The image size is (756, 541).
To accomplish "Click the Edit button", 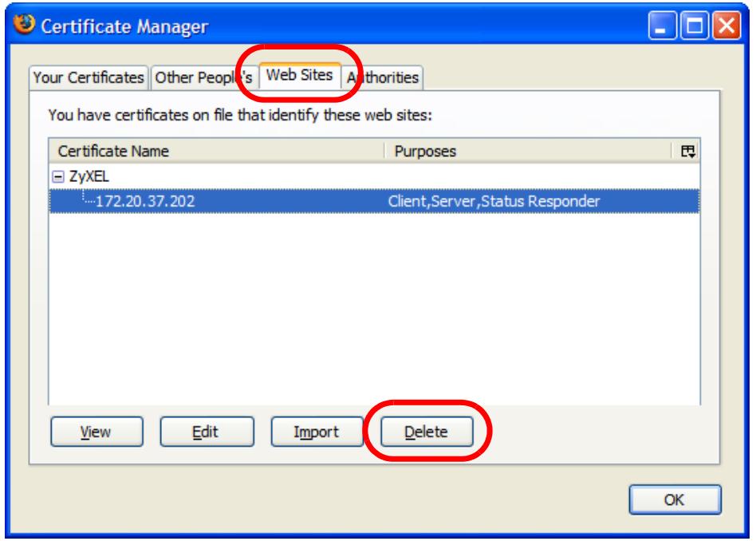I will (x=207, y=432).
